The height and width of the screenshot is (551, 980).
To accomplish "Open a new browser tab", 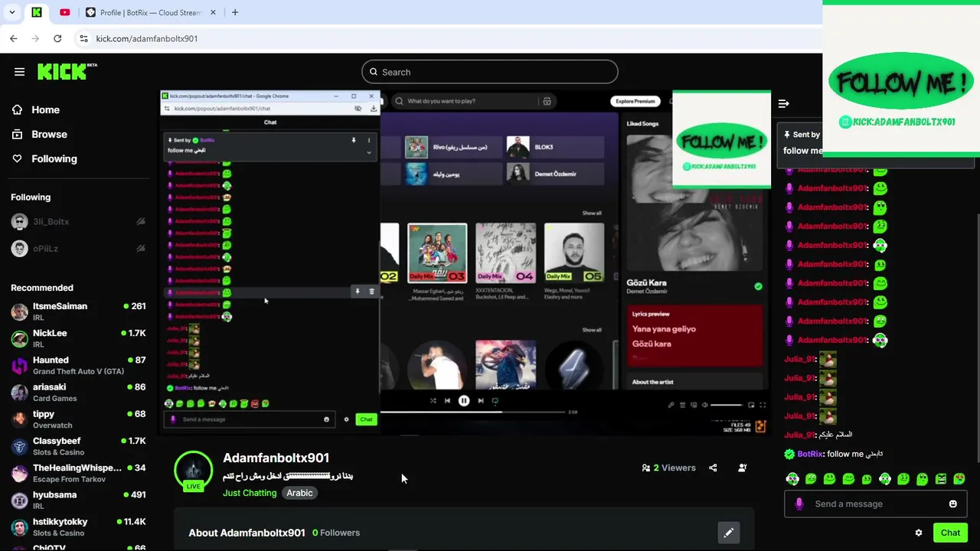I will point(235,12).
